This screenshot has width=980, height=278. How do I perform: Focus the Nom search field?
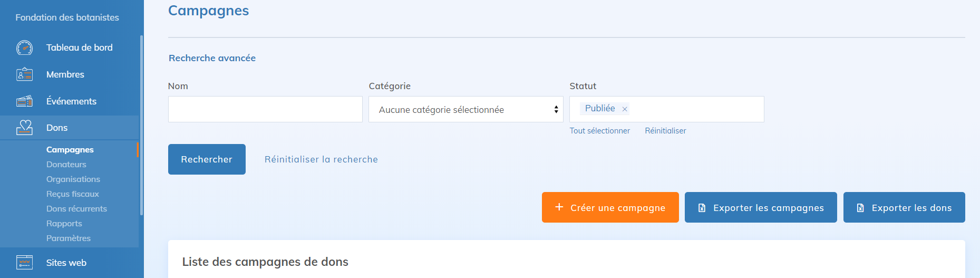pyautogui.click(x=265, y=109)
